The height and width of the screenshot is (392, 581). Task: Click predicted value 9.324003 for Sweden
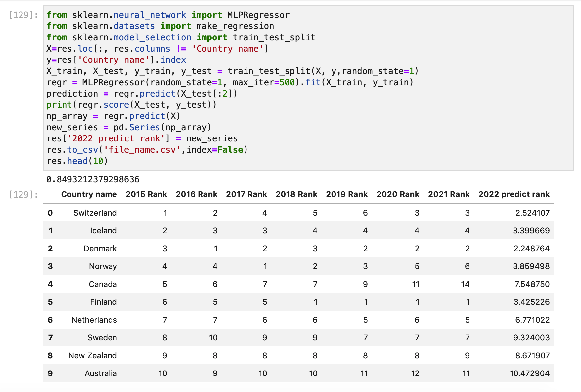[x=531, y=338]
